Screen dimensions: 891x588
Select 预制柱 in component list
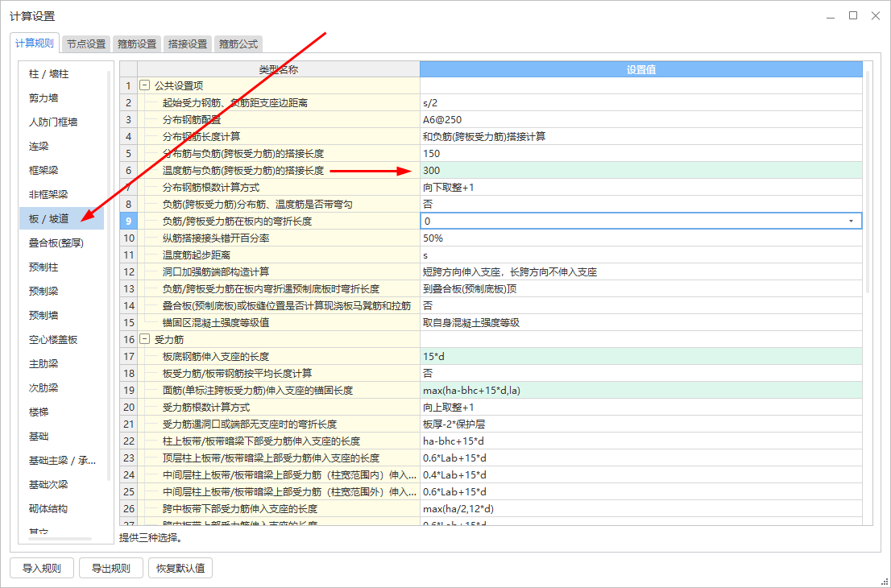click(x=62, y=267)
